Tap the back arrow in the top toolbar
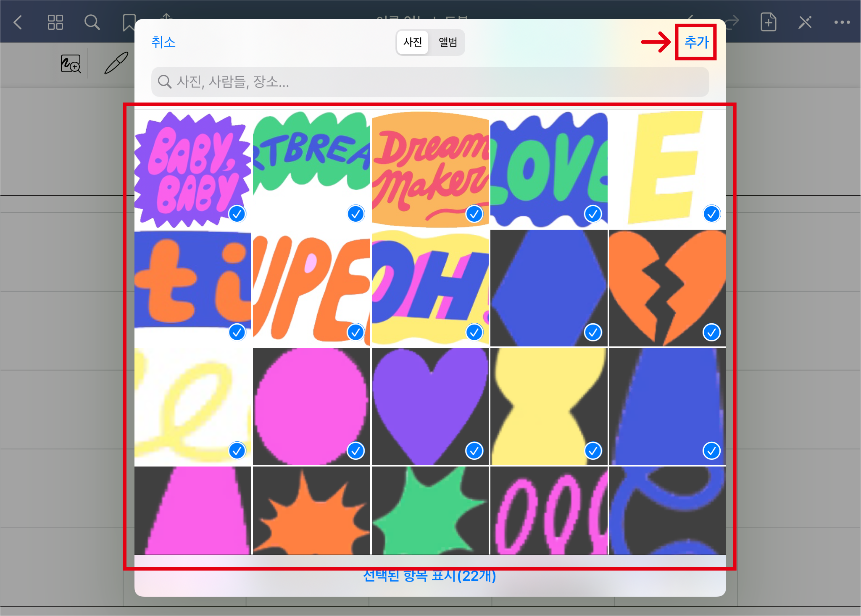 [x=18, y=22]
